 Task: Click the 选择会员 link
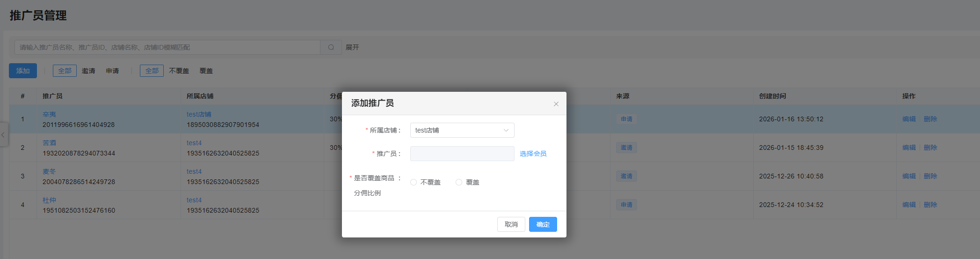533,154
